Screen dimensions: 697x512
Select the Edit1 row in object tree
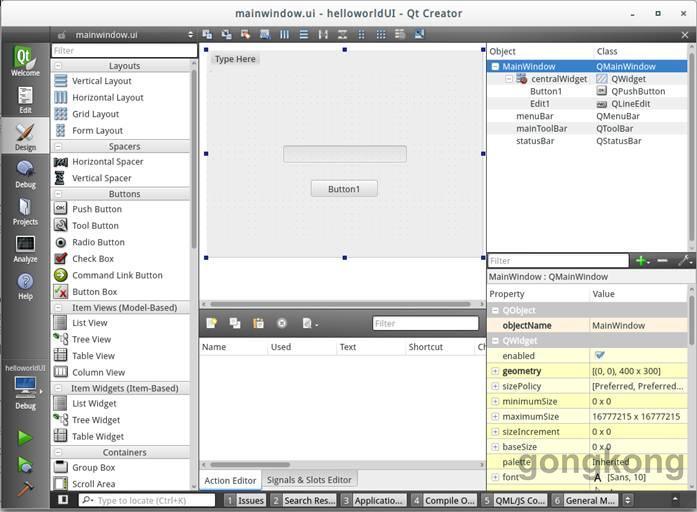(x=587, y=104)
